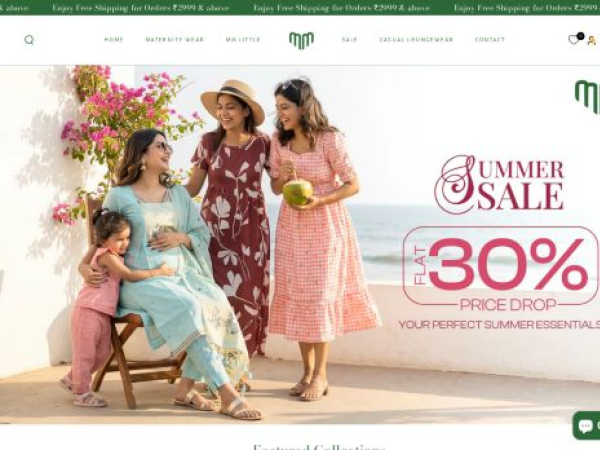Image resolution: width=600 pixels, height=450 pixels.
Task: Click Your Perfect Summer Essentials text
Action: [499, 325]
